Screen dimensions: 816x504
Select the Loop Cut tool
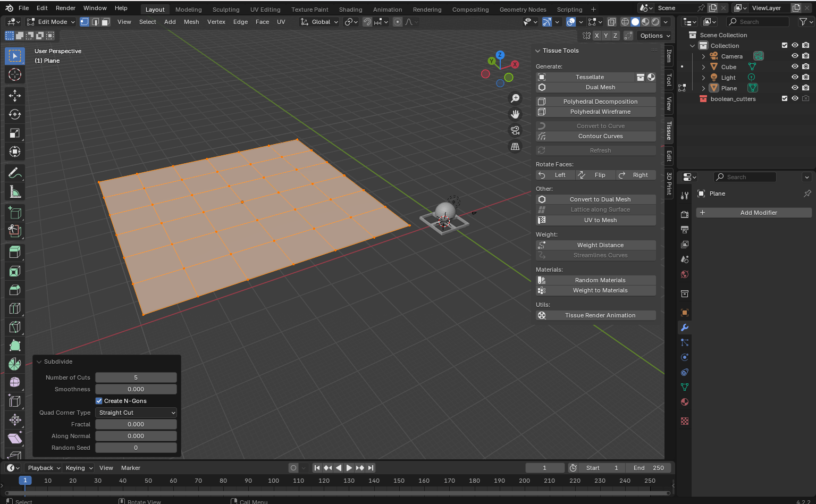(15, 308)
